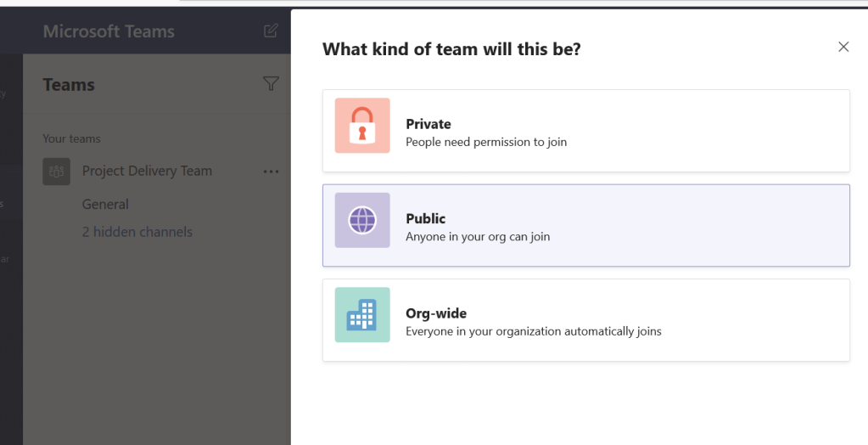This screenshot has height=445, width=868.
Task: Click the Microsoft Teams app title
Action: pyautogui.click(x=109, y=31)
